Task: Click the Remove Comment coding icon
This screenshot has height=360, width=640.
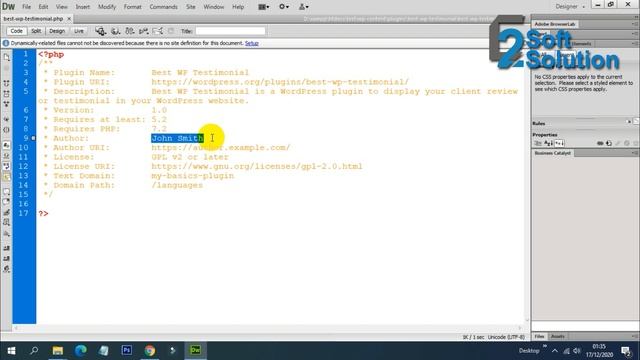Action: (7, 202)
